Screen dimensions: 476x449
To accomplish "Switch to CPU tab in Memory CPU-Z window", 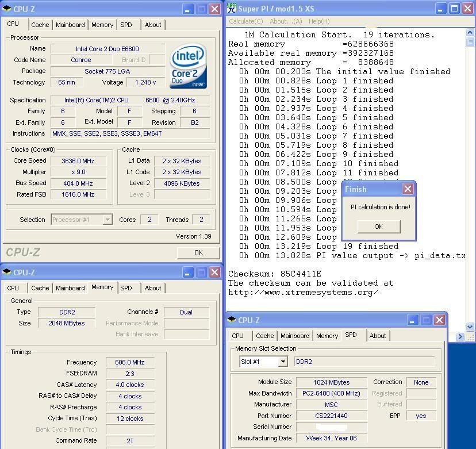I will 13,288.
